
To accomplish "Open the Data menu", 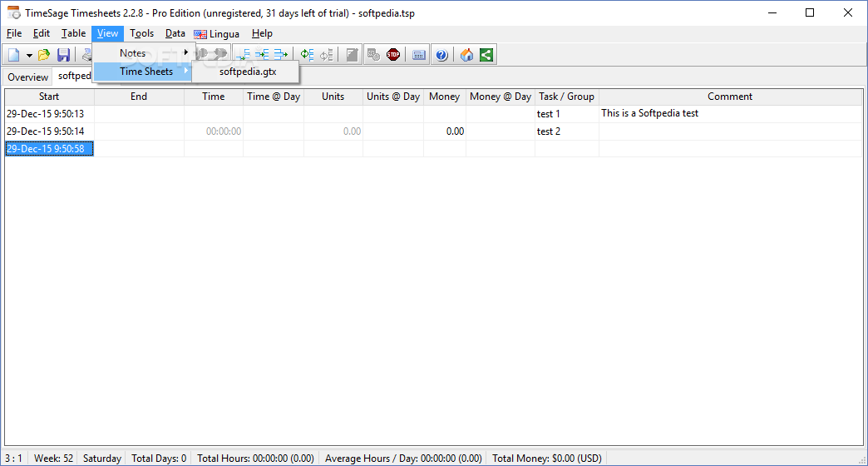I will click(x=175, y=33).
